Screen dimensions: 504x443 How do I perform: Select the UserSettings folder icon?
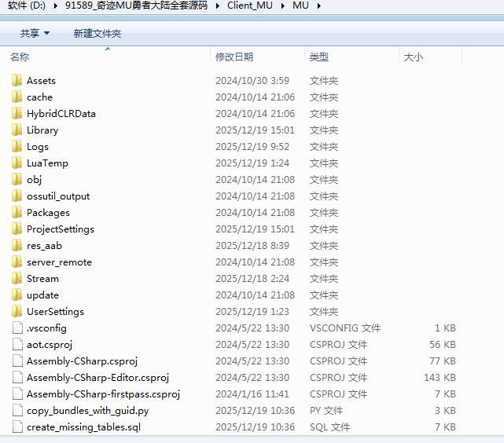17,312
